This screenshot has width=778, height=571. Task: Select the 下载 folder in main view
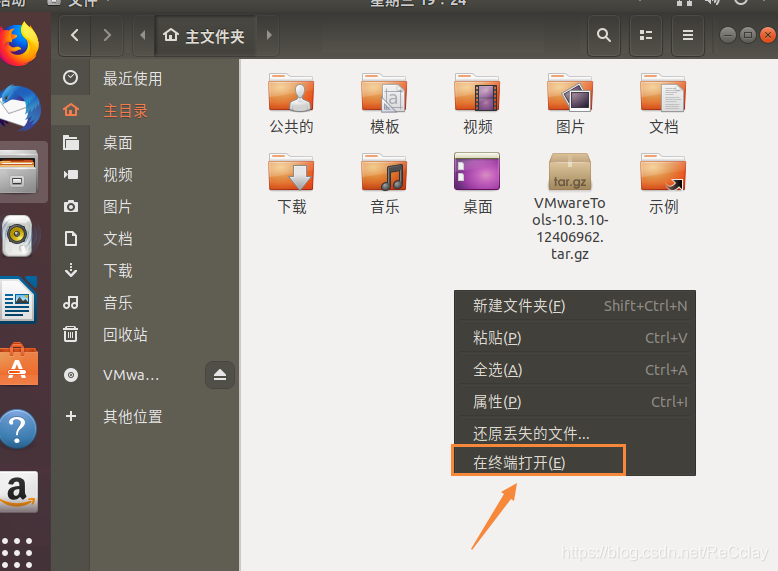click(x=291, y=184)
